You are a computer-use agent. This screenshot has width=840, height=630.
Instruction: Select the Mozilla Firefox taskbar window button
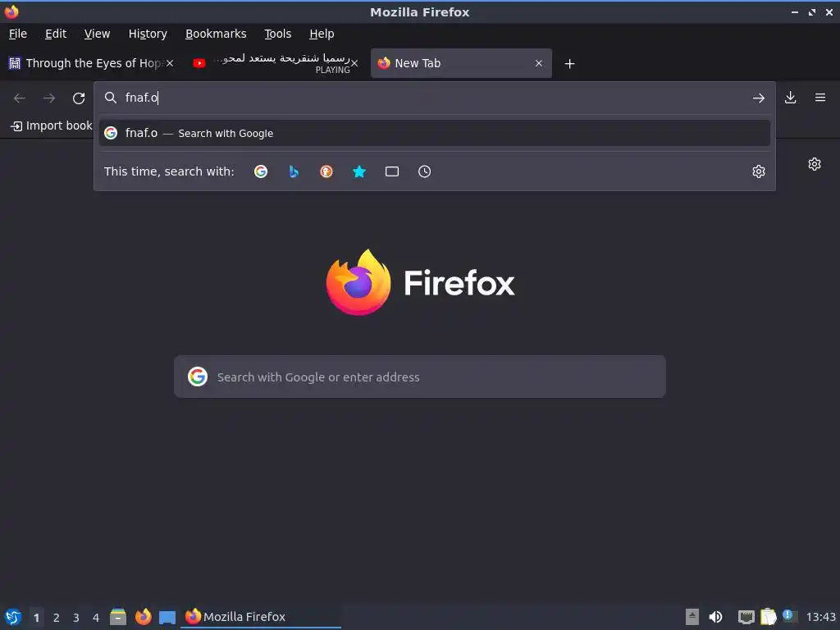coord(261,617)
